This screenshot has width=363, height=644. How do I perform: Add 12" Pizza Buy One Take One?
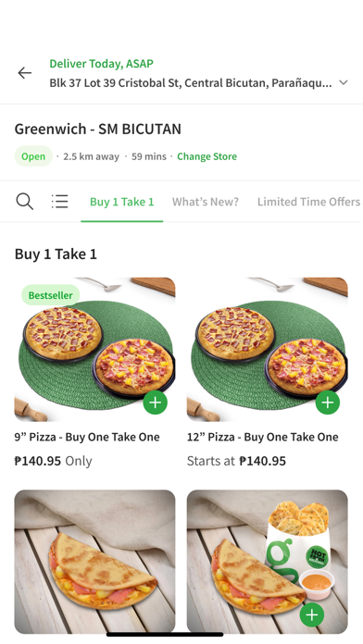pos(327,402)
